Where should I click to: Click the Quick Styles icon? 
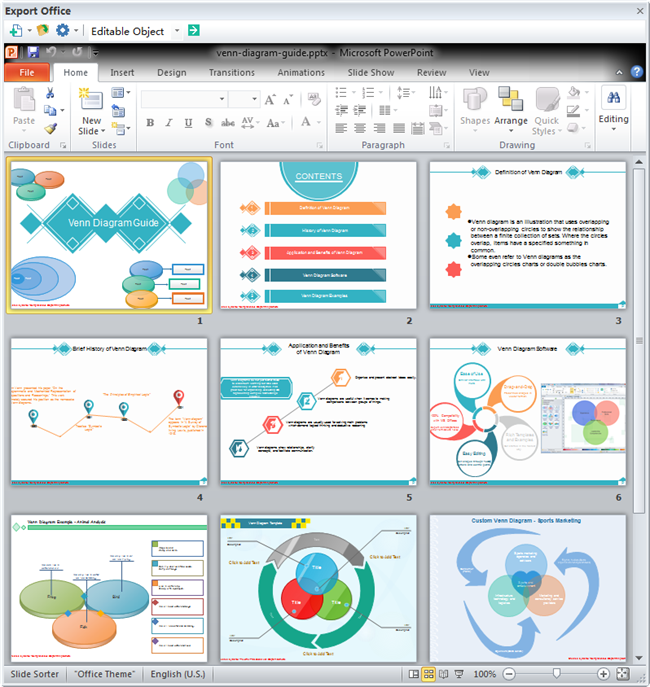[547, 99]
